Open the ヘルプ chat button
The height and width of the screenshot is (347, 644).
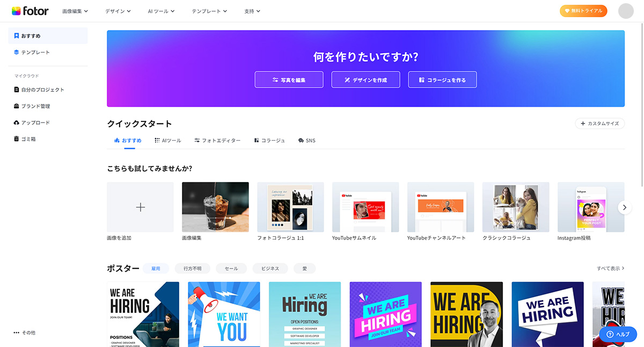point(618,334)
